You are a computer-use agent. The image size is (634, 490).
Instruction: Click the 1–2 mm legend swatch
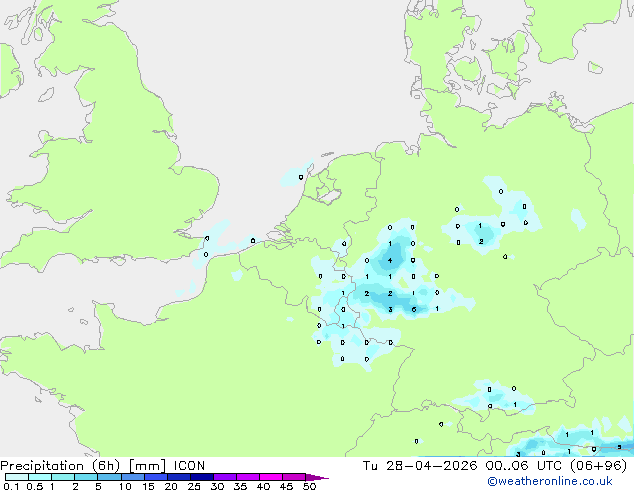63,477
